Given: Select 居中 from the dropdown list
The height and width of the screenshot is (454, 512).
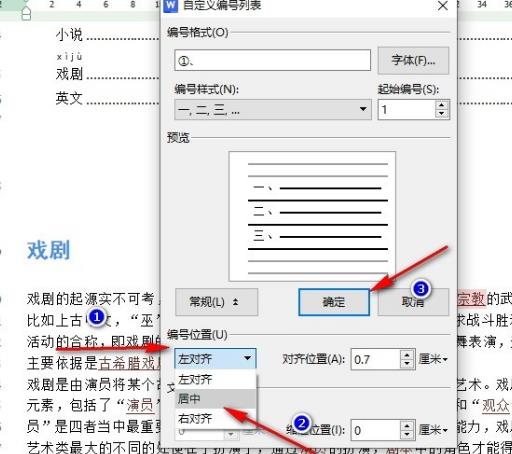Looking at the screenshot, I should pyautogui.click(x=215, y=399).
